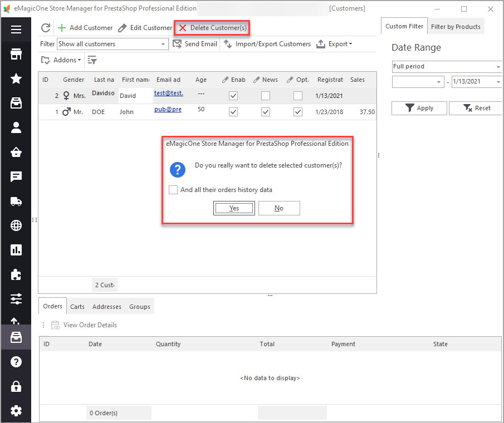
Task: Open the store icon in the sidebar
Action: pos(16,54)
